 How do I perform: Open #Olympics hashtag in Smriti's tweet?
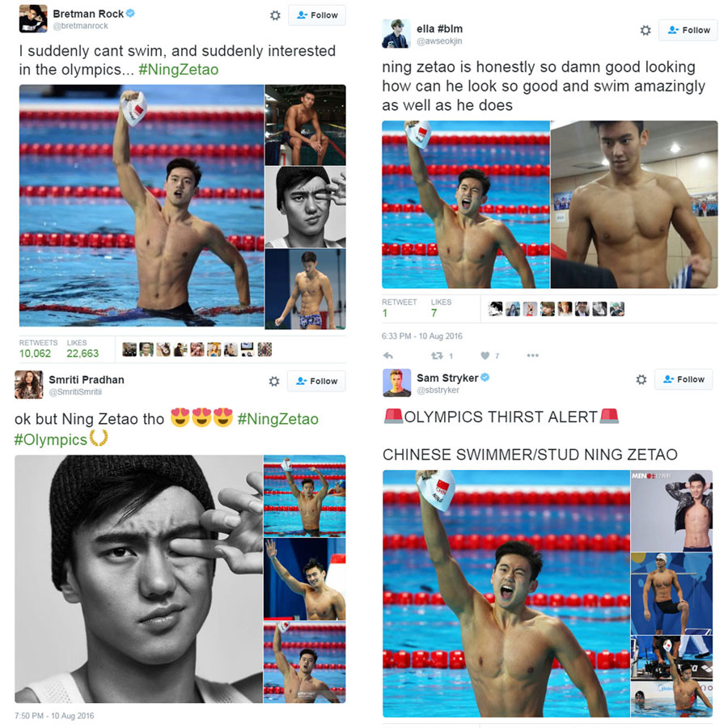pyautogui.click(x=51, y=439)
